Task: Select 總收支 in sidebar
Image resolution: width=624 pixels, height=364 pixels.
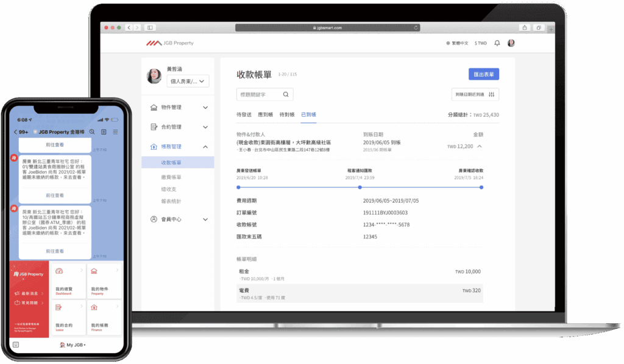Action: pos(169,189)
